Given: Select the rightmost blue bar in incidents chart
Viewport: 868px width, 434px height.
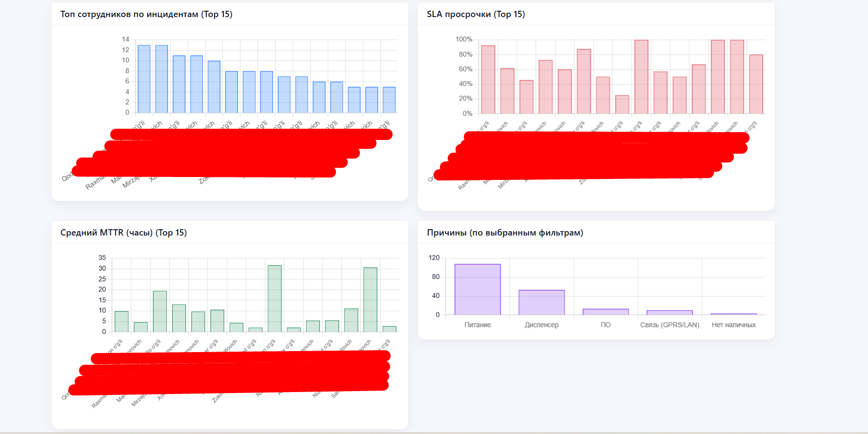Looking at the screenshot, I should (x=389, y=100).
